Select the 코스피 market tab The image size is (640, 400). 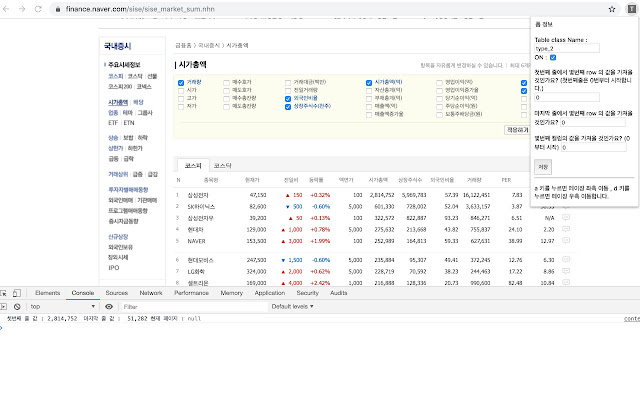193,165
